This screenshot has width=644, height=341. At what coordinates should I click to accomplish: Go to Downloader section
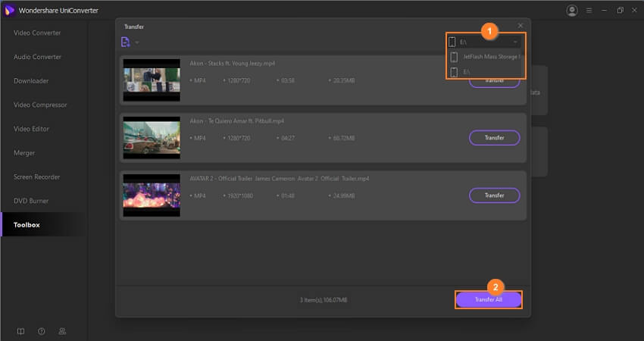pos(31,81)
